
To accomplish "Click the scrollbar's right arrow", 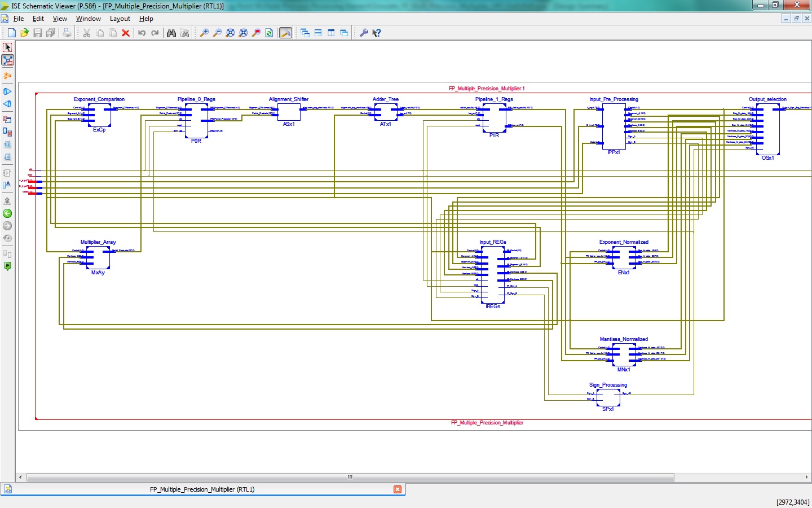I will point(806,478).
